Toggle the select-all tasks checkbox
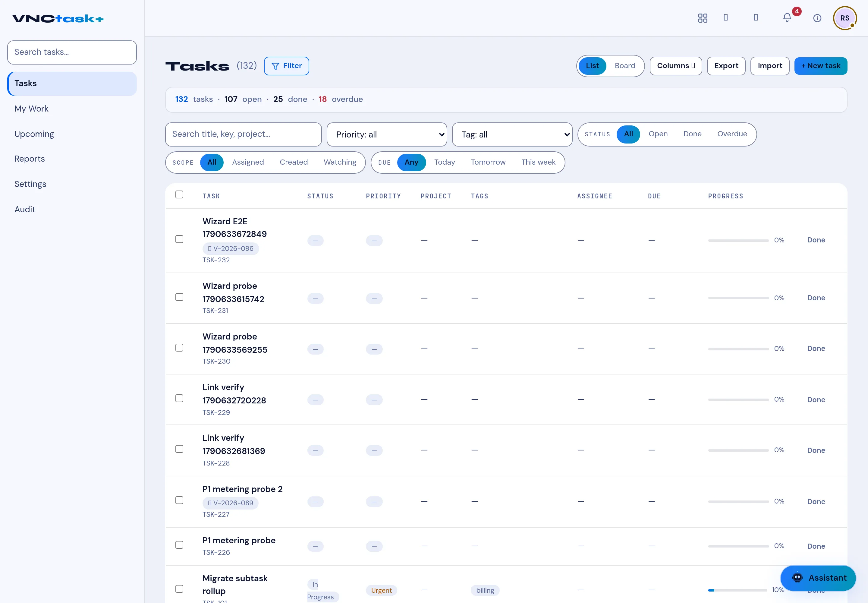Image resolution: width=868 pixels, height=603 pixels. coord(179,194)
